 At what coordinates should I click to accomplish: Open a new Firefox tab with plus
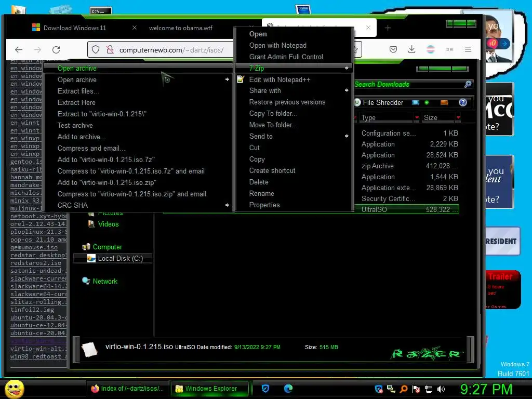pyautogui.click(x=388, y=28)
